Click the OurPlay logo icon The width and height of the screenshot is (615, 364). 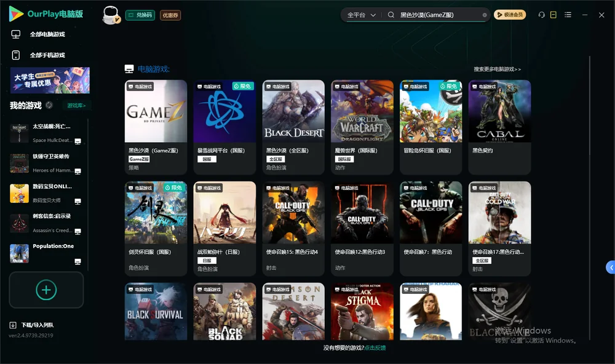pos(16,14)
